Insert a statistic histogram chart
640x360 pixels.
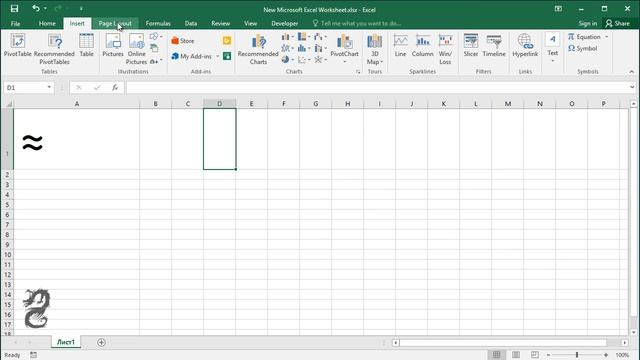(x=304, y=49)
